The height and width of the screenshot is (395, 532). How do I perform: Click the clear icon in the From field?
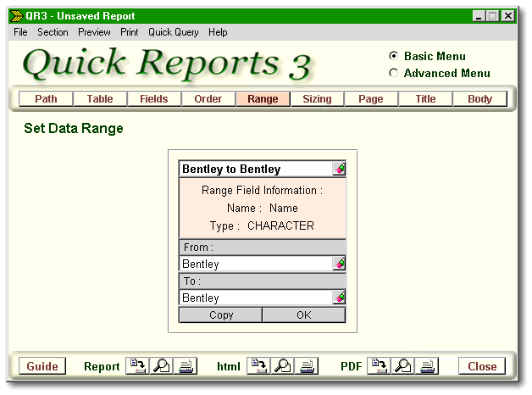tap(340, 264)
